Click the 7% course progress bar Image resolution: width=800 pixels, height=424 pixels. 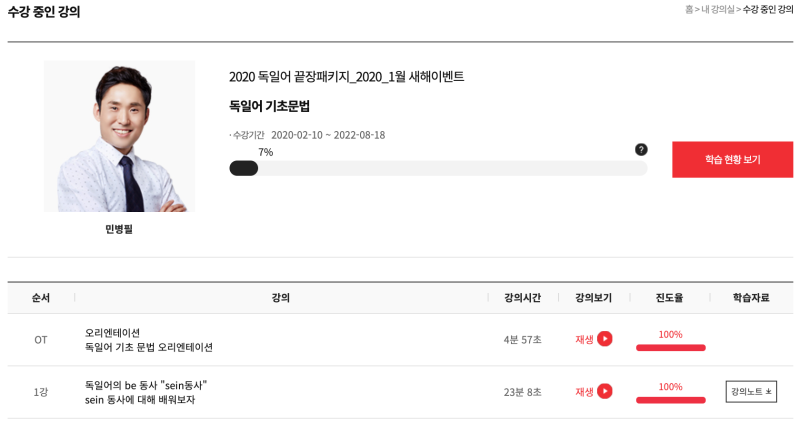coord(438,168)
